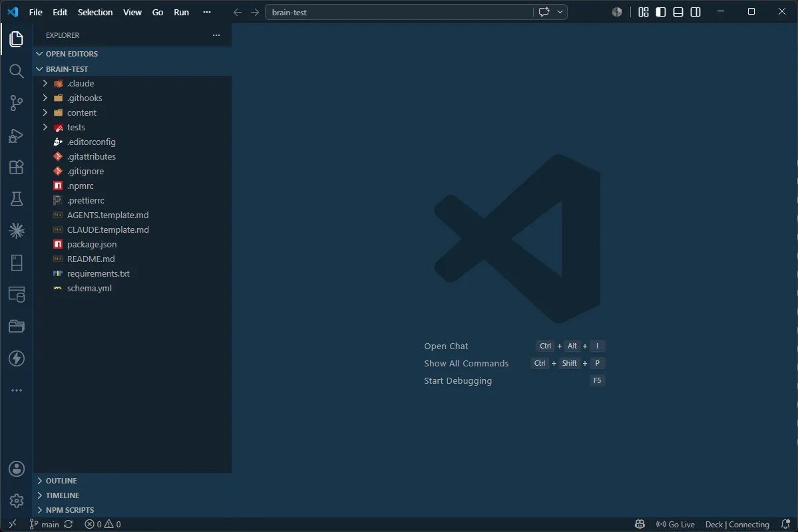
Task: Open the Search view icon
Action: [16, 71]
